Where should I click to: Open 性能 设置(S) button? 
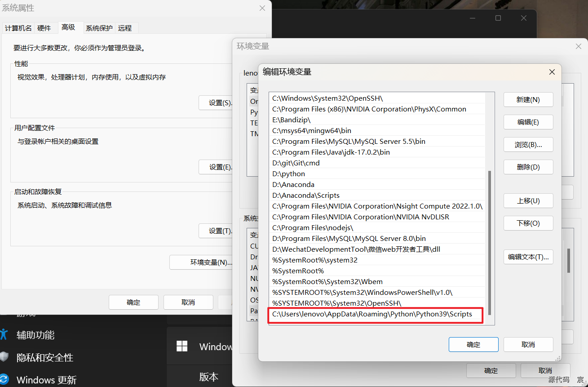(216, 103)
